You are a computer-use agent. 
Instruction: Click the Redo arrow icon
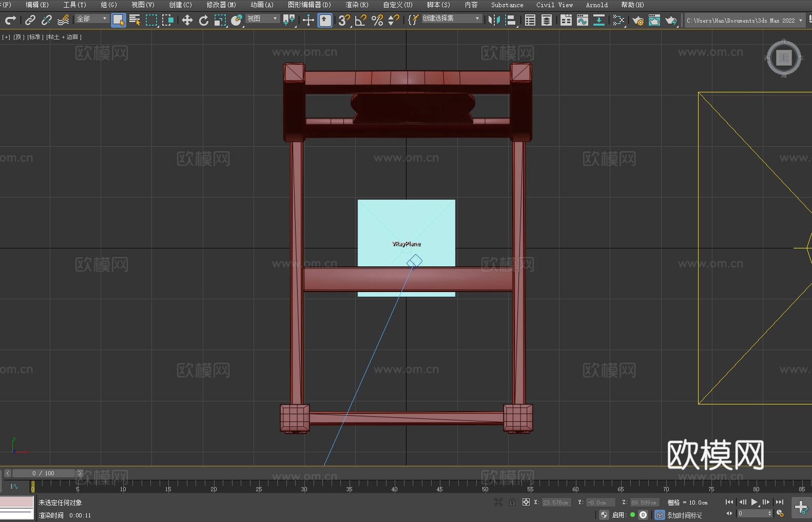click(x=10, y=20)
